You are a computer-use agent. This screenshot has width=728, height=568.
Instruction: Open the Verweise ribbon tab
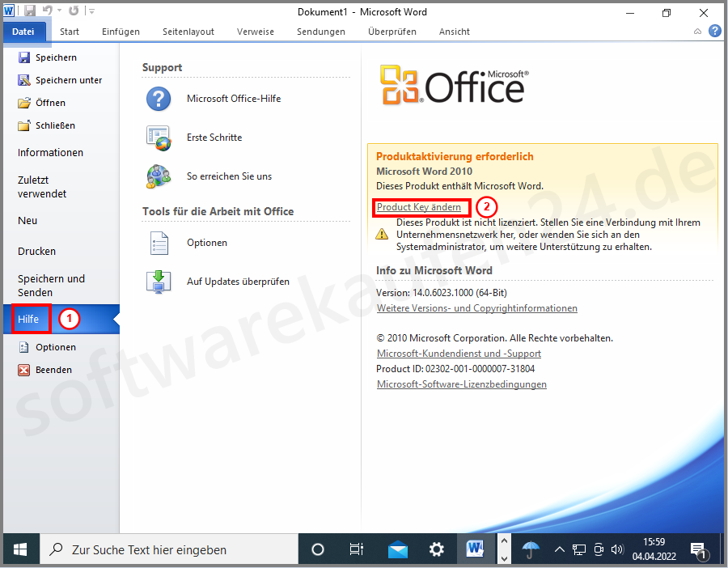(x=256, y=32)
